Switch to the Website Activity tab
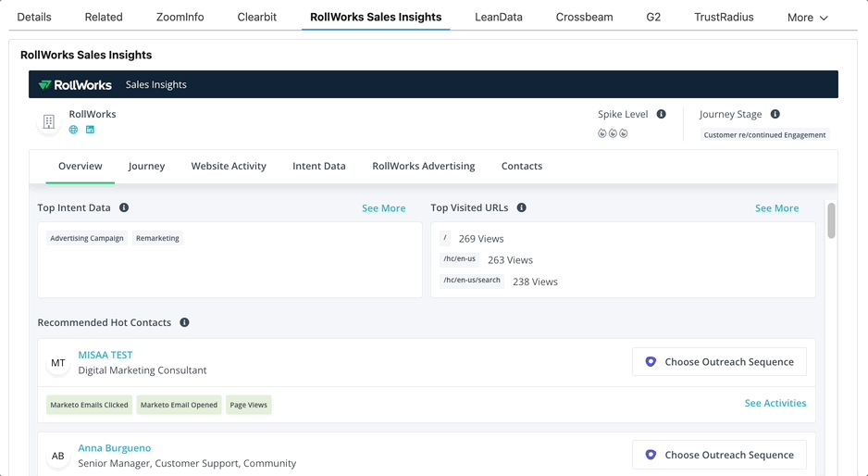Screen dimensions: 868x476 coord(229,166)
